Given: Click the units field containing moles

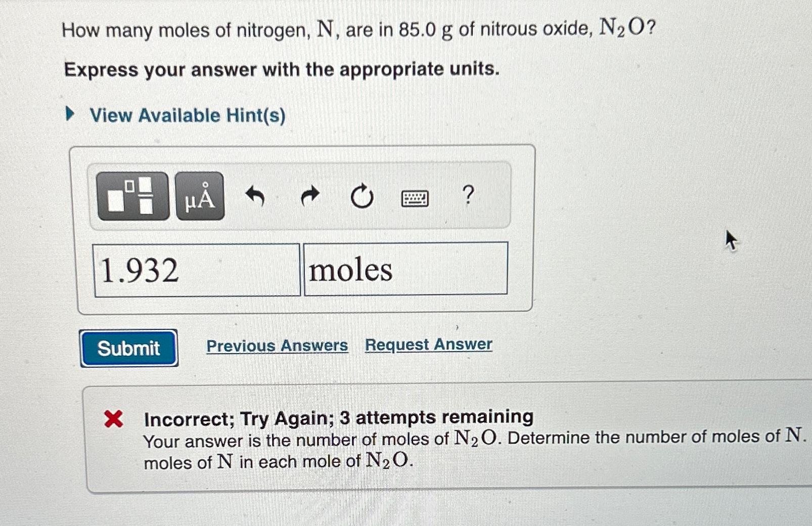Looking at the screenshot, I should click(405, 269).
